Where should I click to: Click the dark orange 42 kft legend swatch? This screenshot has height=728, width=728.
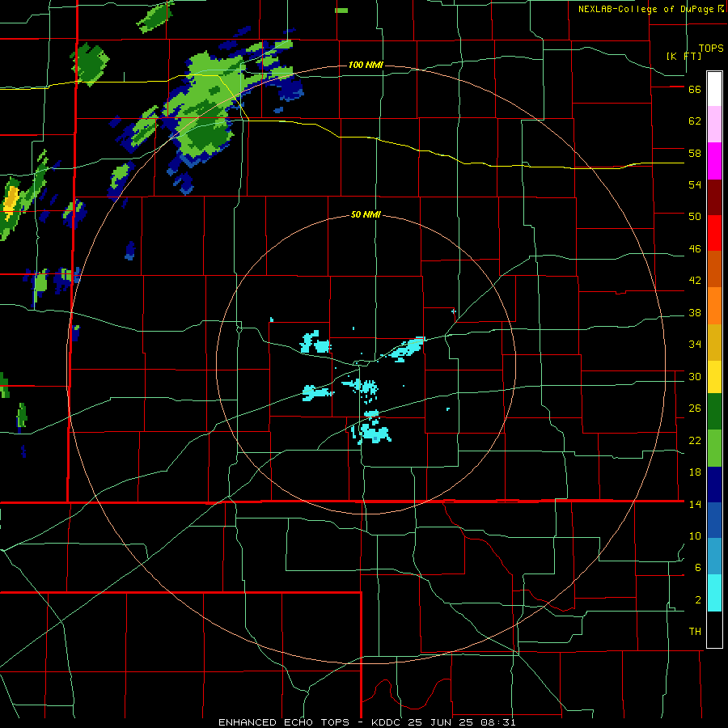click(714, 269)
